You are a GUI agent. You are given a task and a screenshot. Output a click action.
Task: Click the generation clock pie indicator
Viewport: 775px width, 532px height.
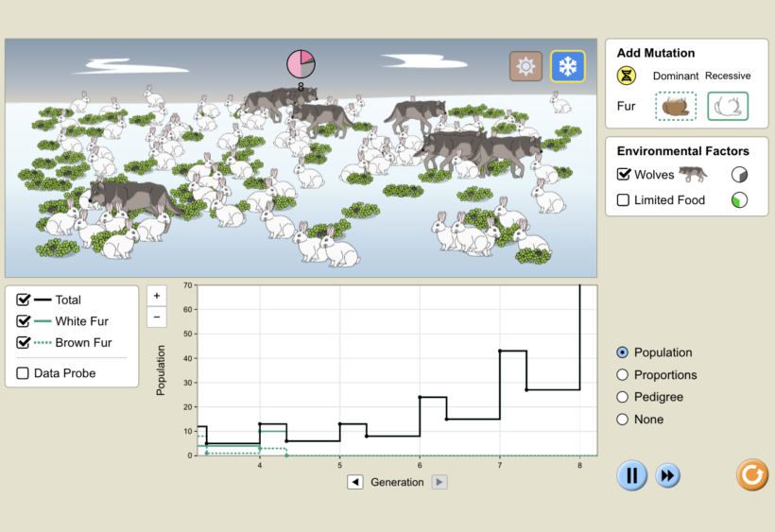[301, 64]
